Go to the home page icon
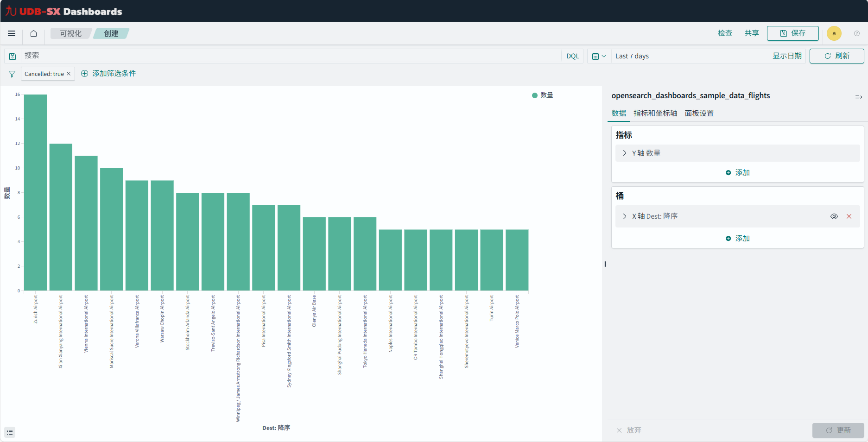 [x=33, y=33]
